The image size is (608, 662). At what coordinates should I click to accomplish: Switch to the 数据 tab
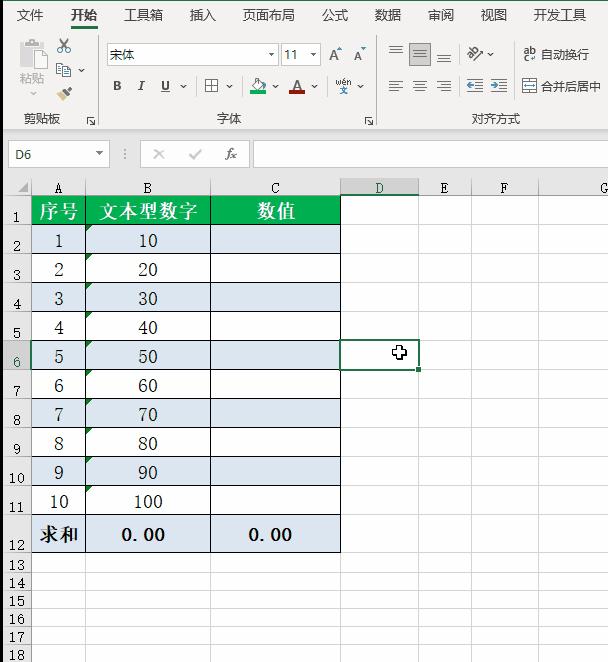coord(388,15)
